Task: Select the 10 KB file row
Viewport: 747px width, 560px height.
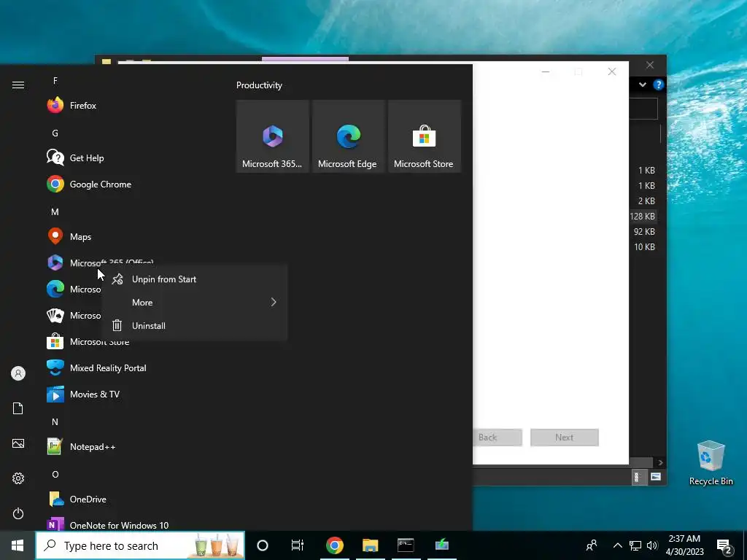Action: [x=643, y=246]
